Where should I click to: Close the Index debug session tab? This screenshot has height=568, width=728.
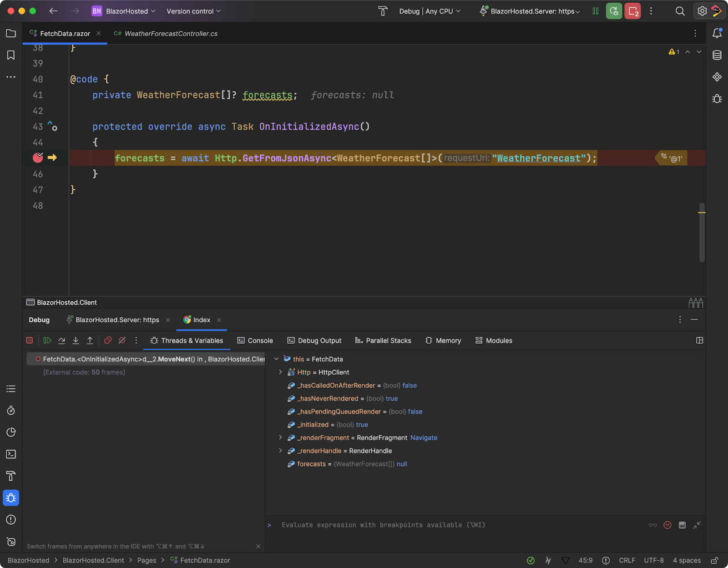(x=219, y=320)
